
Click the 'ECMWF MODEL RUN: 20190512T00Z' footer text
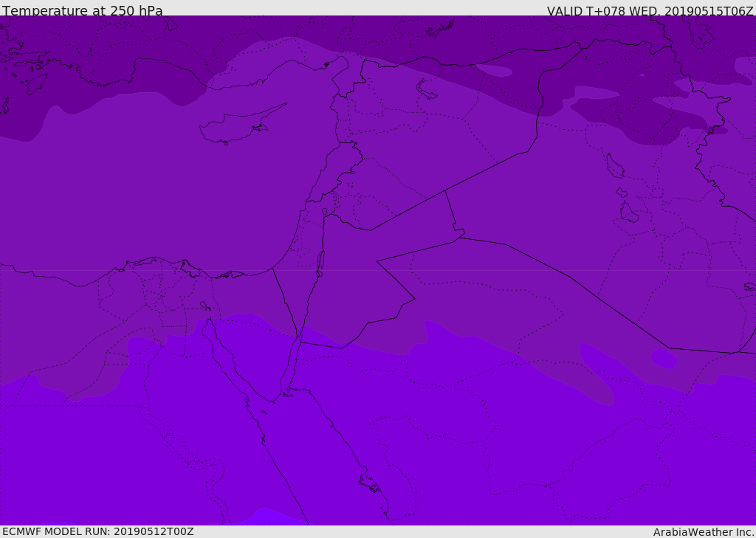[x=98, y=531]
